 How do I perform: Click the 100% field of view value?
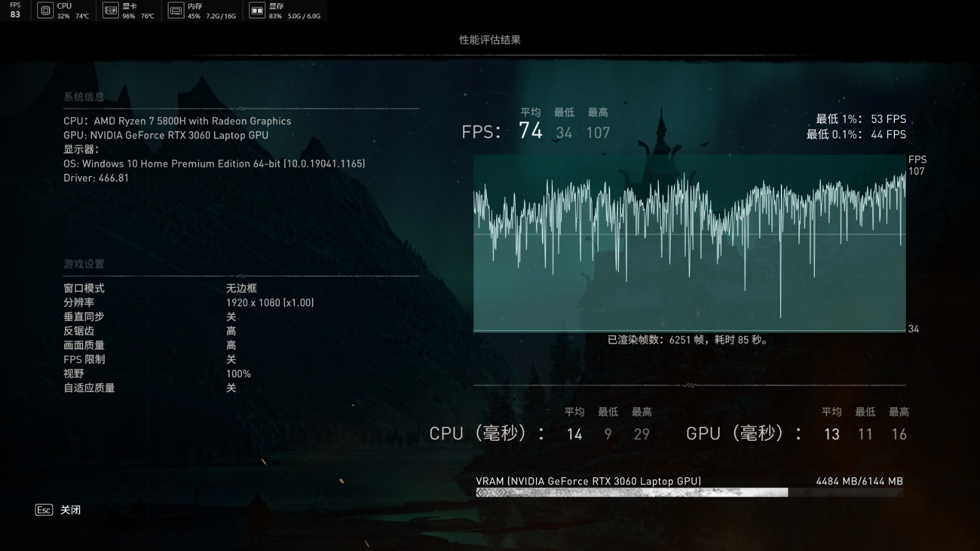click(238, 373)
